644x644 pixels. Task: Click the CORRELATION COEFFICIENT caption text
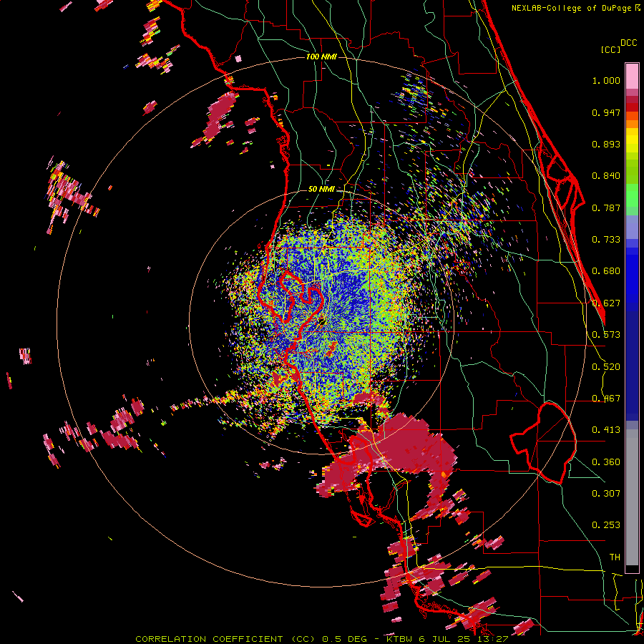pyautogui.click(x=209, y=639)
